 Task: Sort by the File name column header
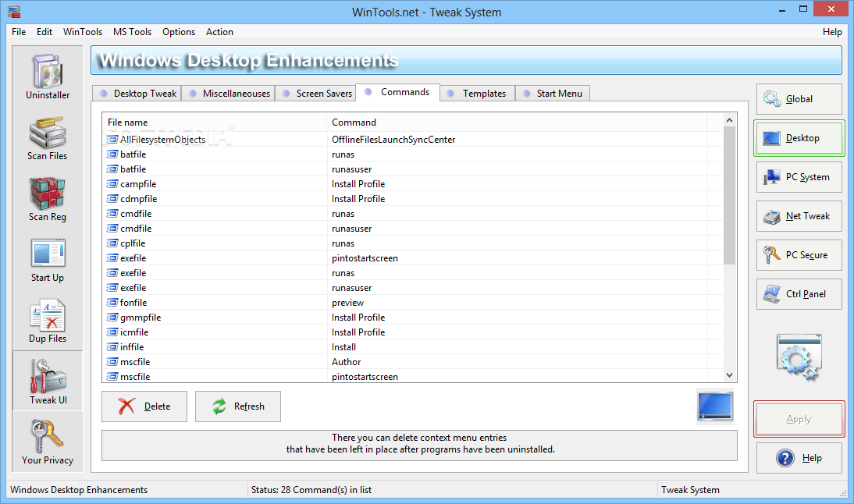(214, 122)
